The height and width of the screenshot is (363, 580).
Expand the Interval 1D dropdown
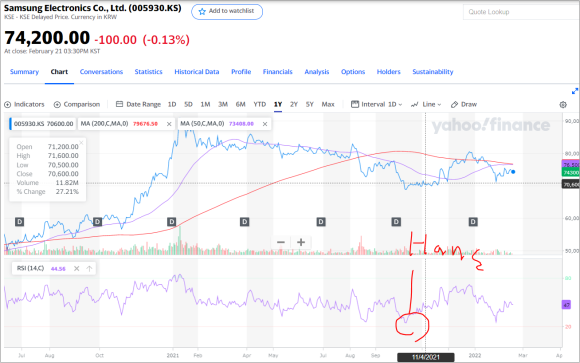click(x=376, y=104)
